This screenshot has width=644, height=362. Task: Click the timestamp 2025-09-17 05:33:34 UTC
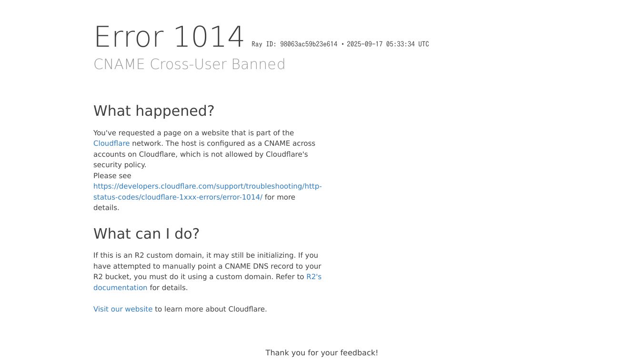point(388,44)
